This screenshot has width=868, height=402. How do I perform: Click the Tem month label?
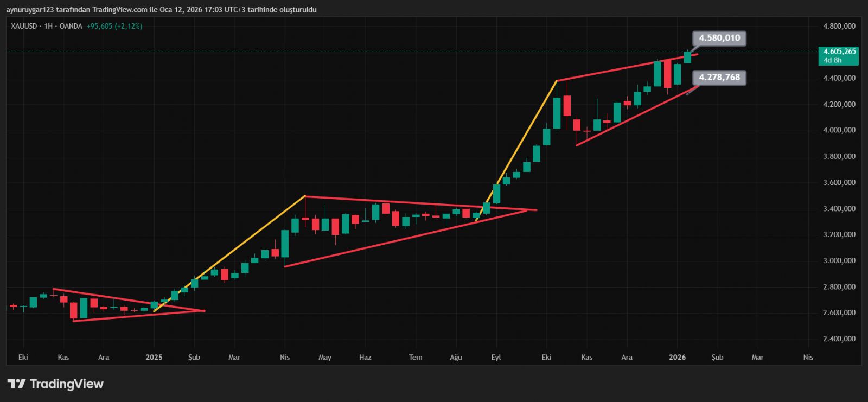click(x=416, y=357)
